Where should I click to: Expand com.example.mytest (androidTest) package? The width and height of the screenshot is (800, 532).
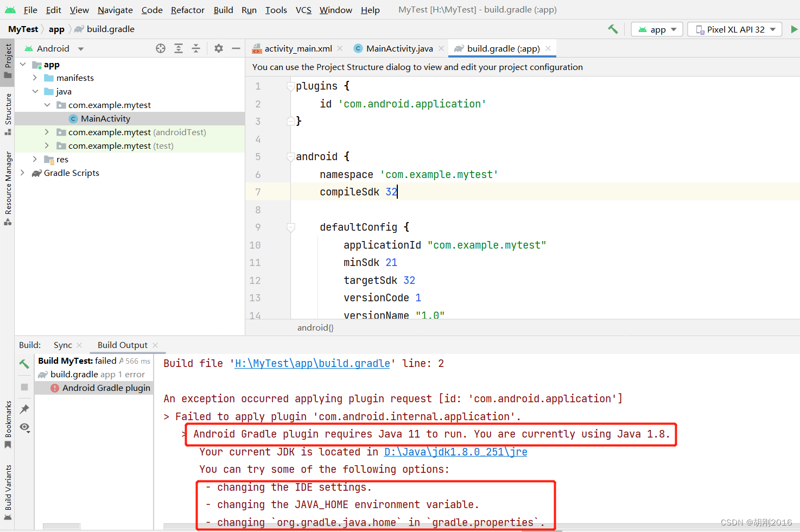coord(47,132)
